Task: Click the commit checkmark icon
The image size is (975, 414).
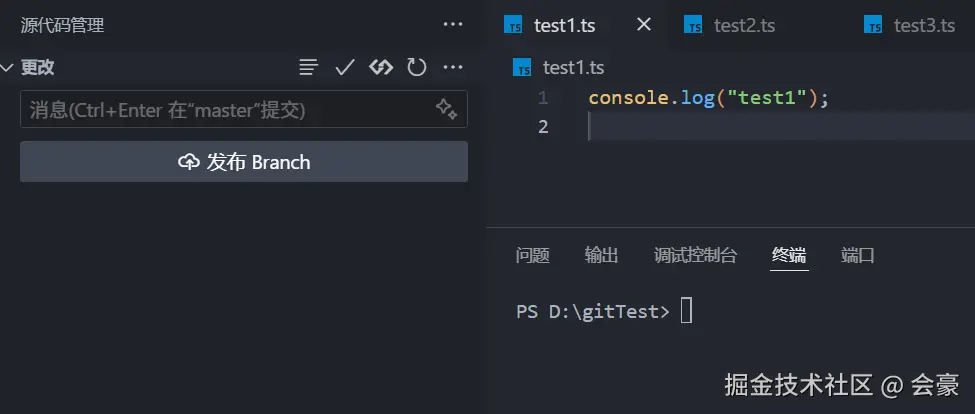Action: coord(345,68)
